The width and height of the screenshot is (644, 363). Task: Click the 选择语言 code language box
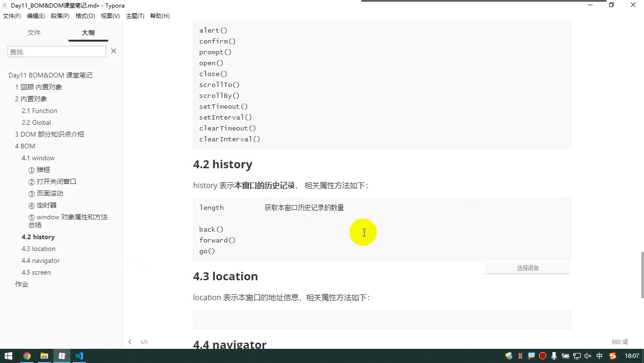527,268
